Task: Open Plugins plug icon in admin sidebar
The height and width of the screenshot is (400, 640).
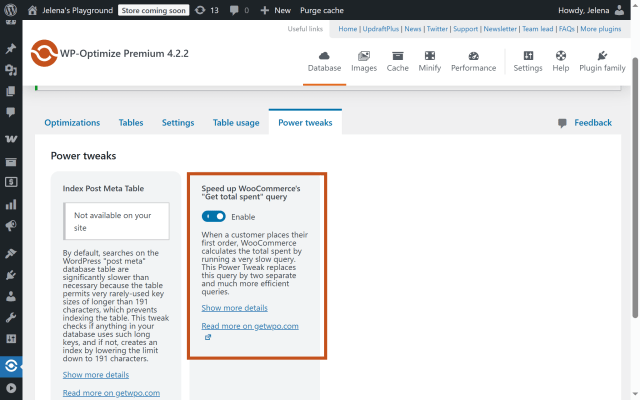Action: [x=11, y=275]
